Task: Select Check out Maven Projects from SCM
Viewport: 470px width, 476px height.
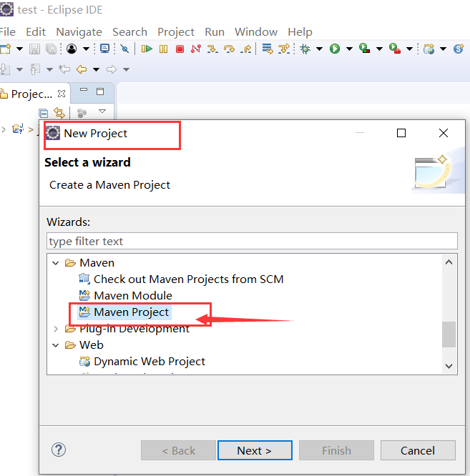Action: point(188,279)
